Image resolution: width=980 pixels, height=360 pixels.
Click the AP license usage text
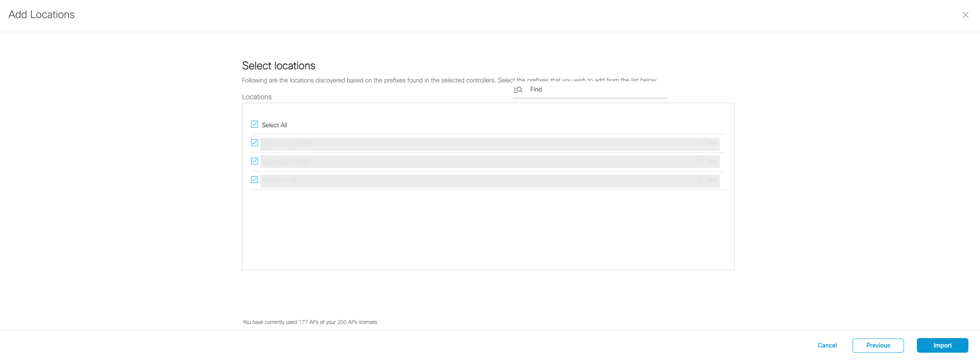[310, 322]
